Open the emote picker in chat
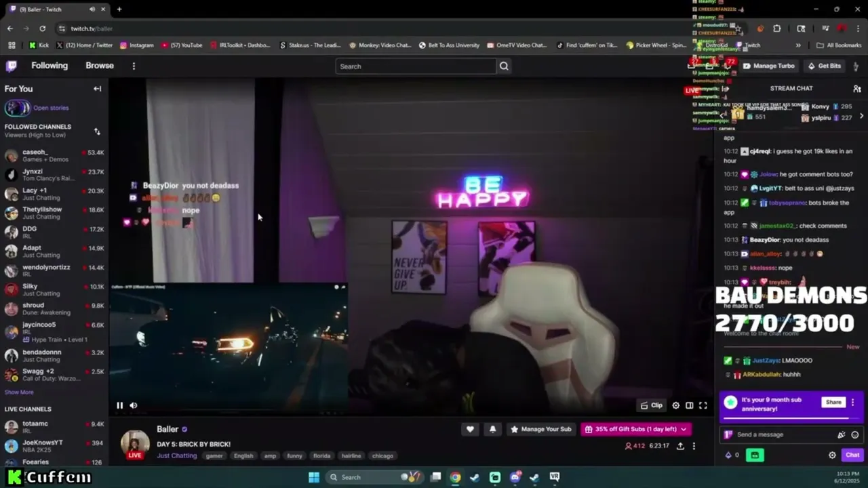 click(x=855, y=434)
